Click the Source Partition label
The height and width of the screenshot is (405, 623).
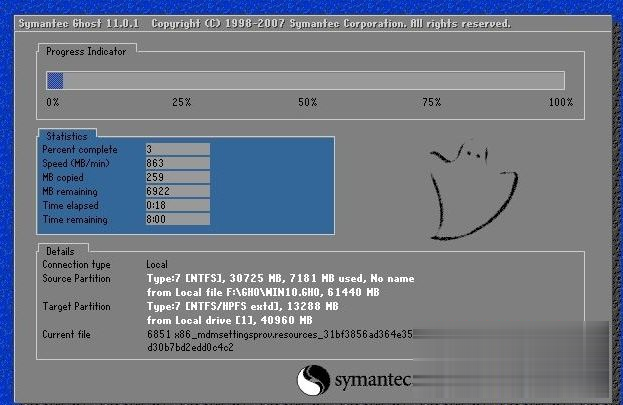tap(76, 278)
